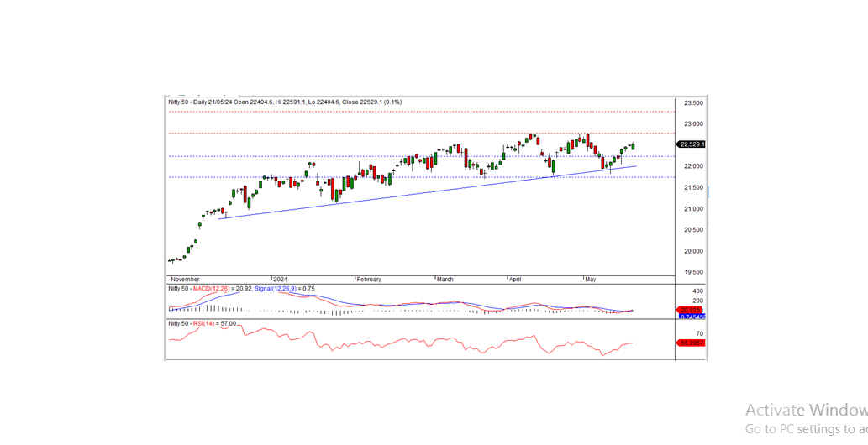Screen dimensions: 868x445
Task: Click the blue Signal value tag on right axis
Action: (692, 317)
